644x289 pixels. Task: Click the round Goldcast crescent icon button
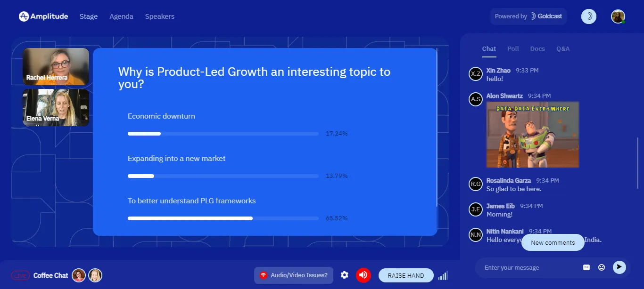tap(588, 16)
